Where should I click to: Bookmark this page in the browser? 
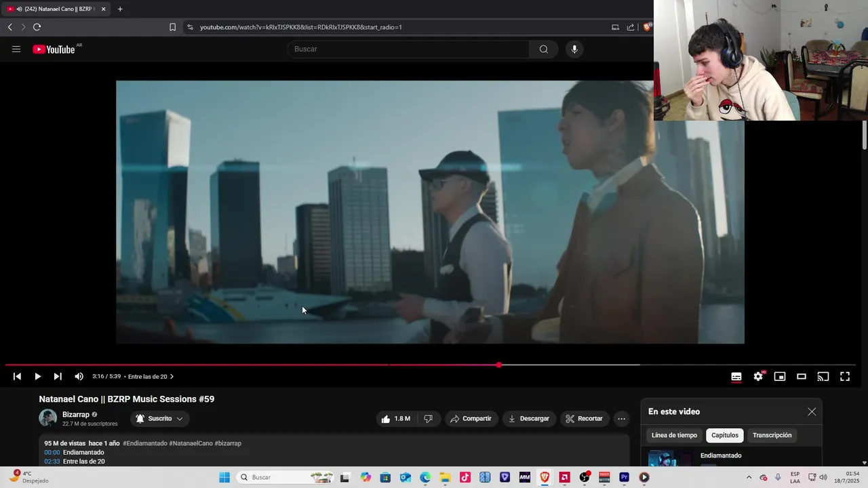tap(172, 27)
